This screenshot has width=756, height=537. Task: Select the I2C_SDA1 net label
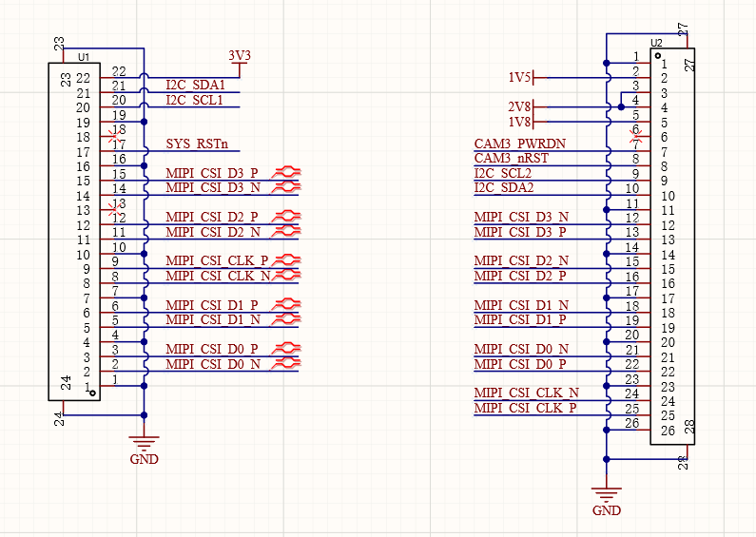pos(195,85)
